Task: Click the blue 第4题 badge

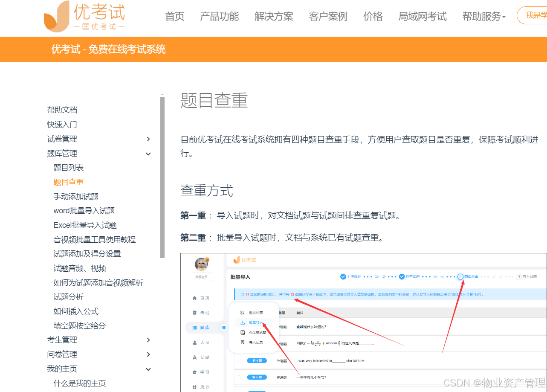Action: pos(257,361)
